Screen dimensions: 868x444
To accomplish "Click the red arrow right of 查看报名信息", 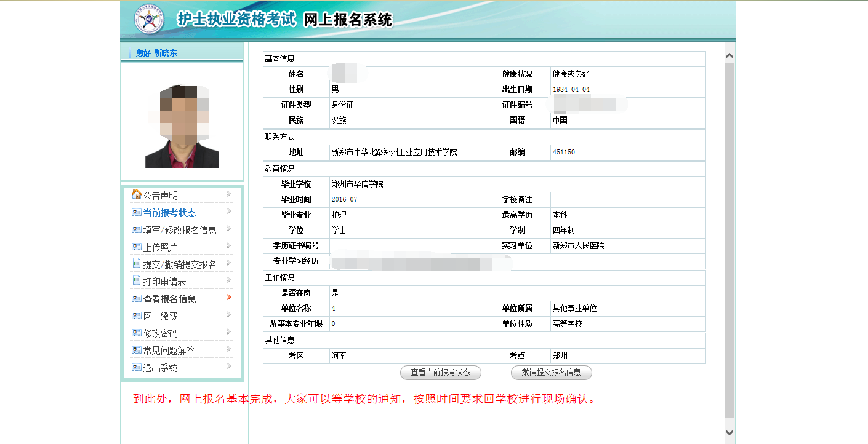I will pyautogui.click(x=228, y=298).
